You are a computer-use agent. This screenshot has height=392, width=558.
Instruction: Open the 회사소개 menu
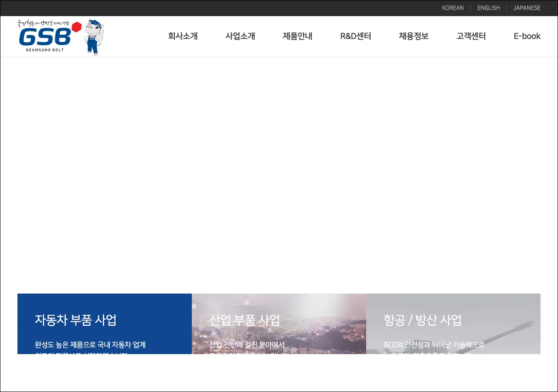click(183, 36)
